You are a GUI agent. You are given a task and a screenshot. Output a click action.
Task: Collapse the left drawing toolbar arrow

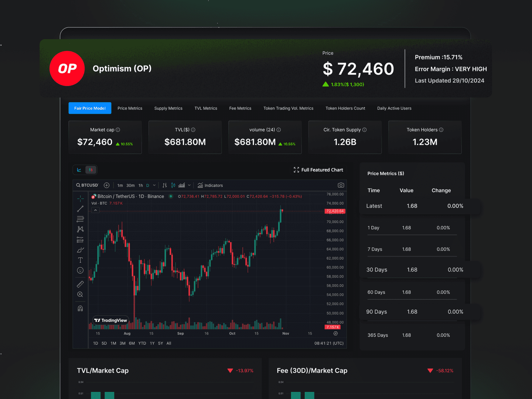[x=95, y=210]
